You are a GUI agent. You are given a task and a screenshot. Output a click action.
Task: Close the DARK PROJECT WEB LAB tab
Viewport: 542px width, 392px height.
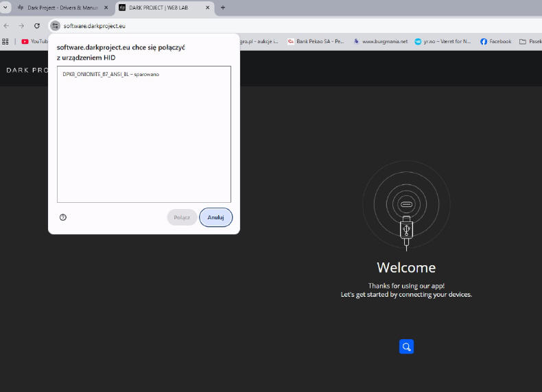208,8
